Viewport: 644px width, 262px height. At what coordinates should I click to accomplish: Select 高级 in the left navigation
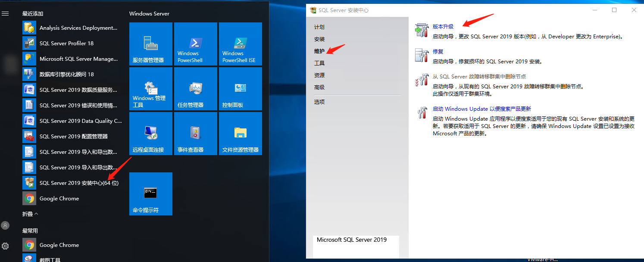tap(319, 87)
